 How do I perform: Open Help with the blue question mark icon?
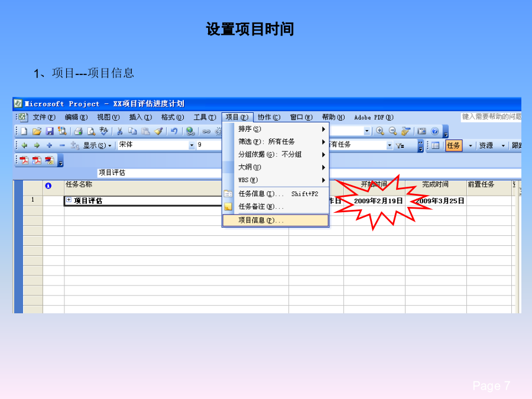434,131
